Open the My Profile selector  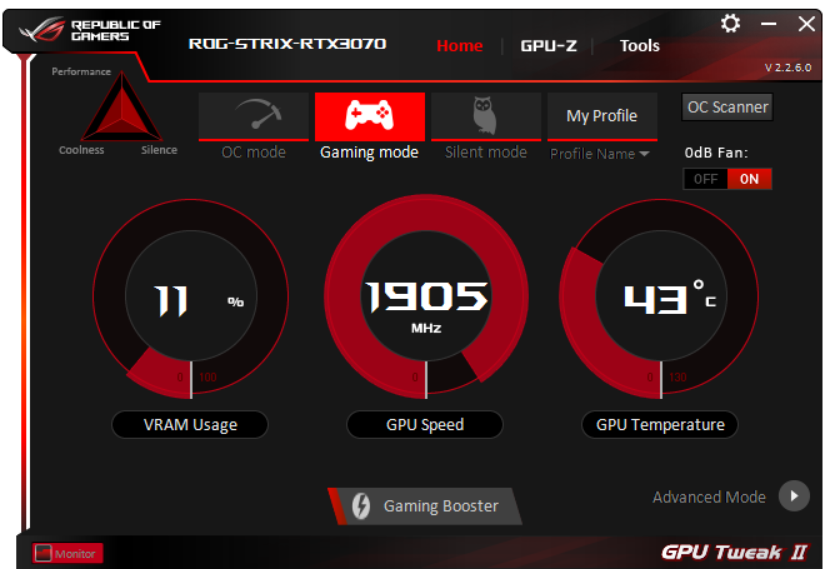[602, 116]
